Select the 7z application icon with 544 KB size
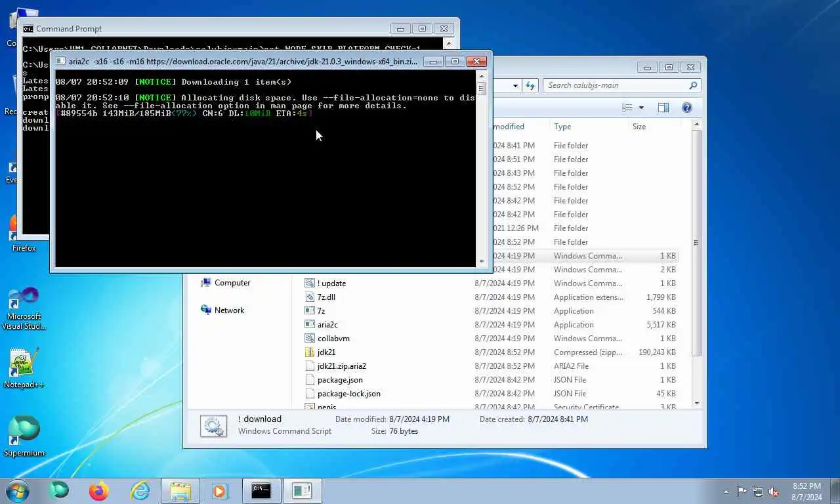Viewport: 840px width, 504px height. (x=310, y=311)
